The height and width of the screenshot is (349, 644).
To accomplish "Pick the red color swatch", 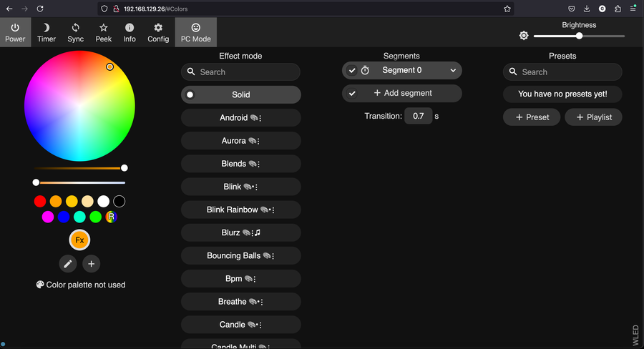I will point(40,202).
